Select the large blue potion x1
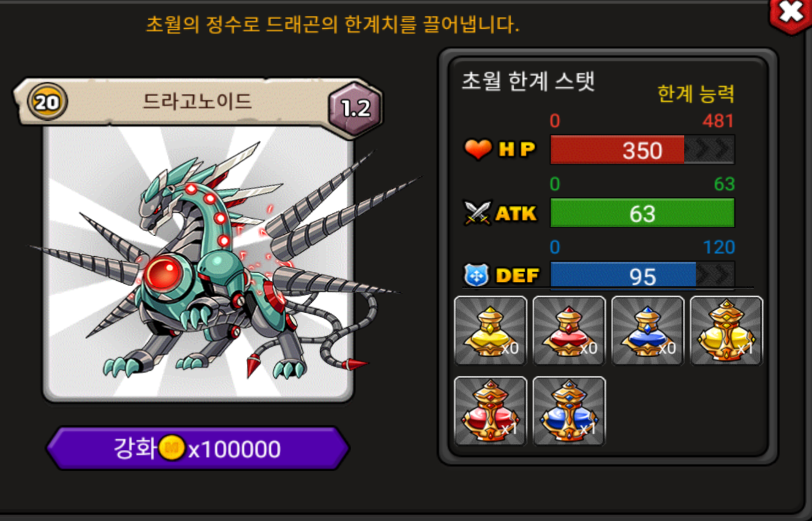The image size is (812, 521). coord(569,411)
